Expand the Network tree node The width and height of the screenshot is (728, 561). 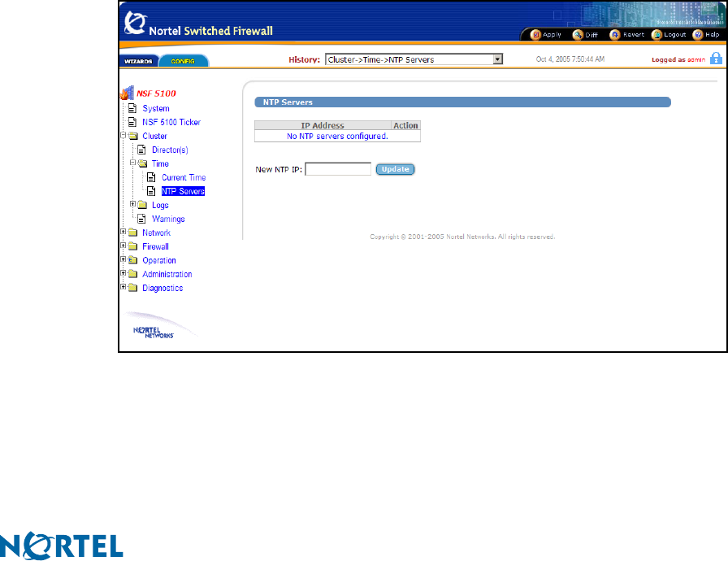[123, 231]
